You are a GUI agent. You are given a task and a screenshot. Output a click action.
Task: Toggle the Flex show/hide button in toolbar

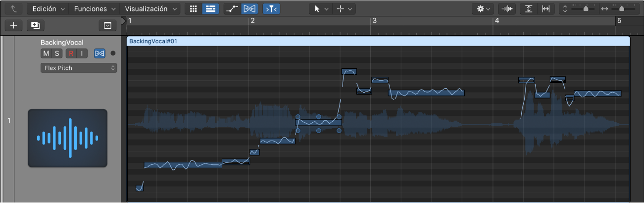pos(250,9)
